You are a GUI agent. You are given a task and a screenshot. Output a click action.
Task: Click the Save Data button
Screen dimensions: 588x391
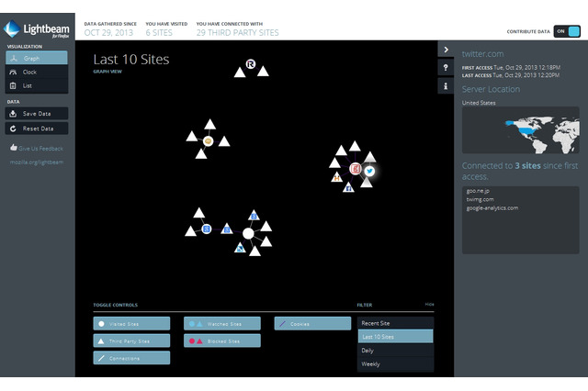click(x=33, y=114)
